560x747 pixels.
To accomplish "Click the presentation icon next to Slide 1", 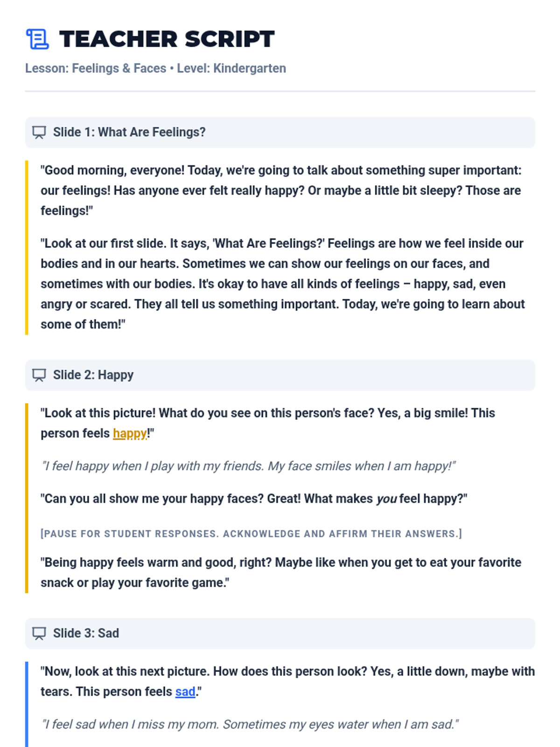I will 39,133.
